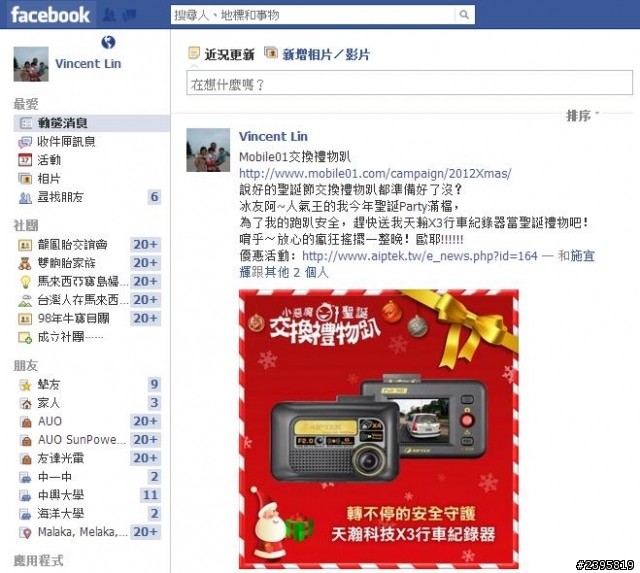Click the 成立社團 create group icon
Viewport: 640px width, 573px height.
[25, 337]
